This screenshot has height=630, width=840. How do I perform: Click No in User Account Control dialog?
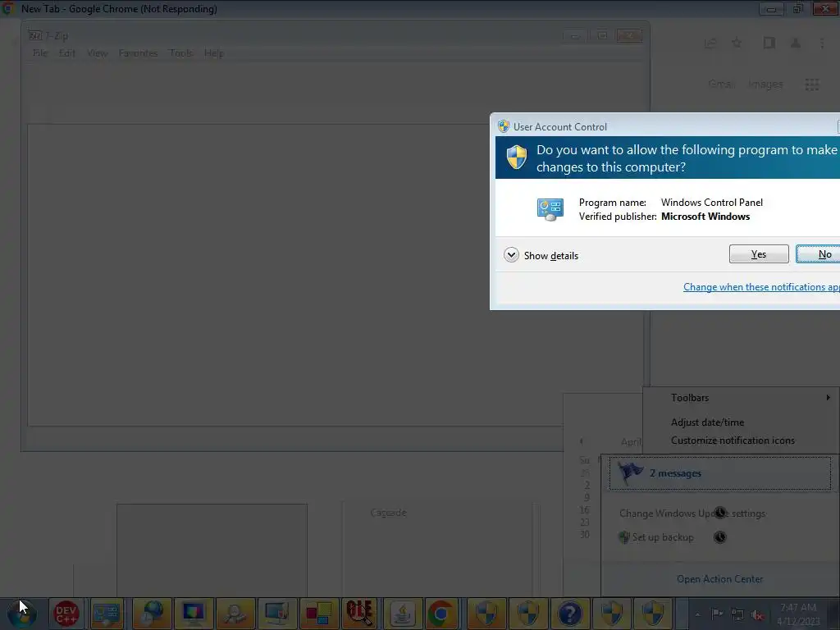(x=819, y=254)
